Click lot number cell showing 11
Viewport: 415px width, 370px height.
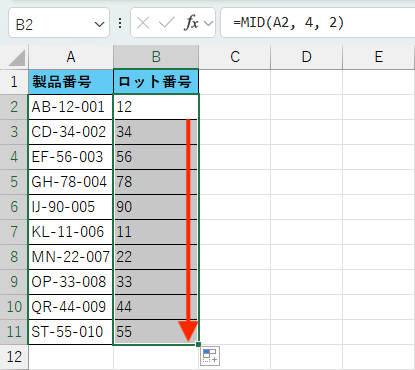[156, 232]
